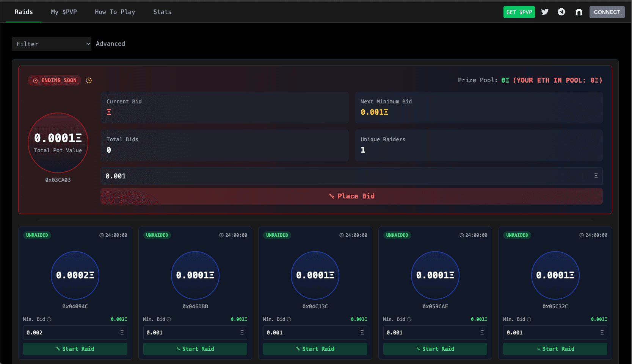Toggle the Advanced filter option
The image size is (632, 364).
110,44
